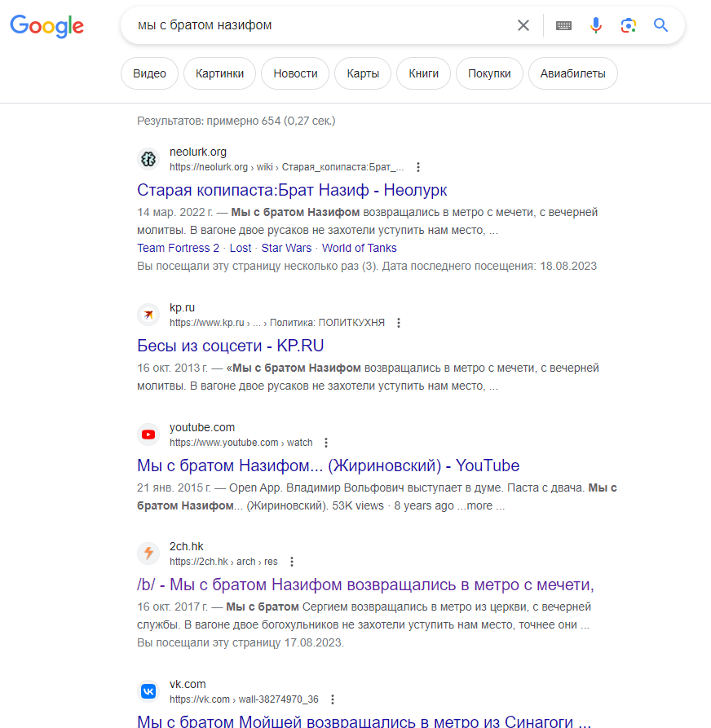Clear the search query with X icon
Screen dimensions: 711x728
tap(523, 25)
